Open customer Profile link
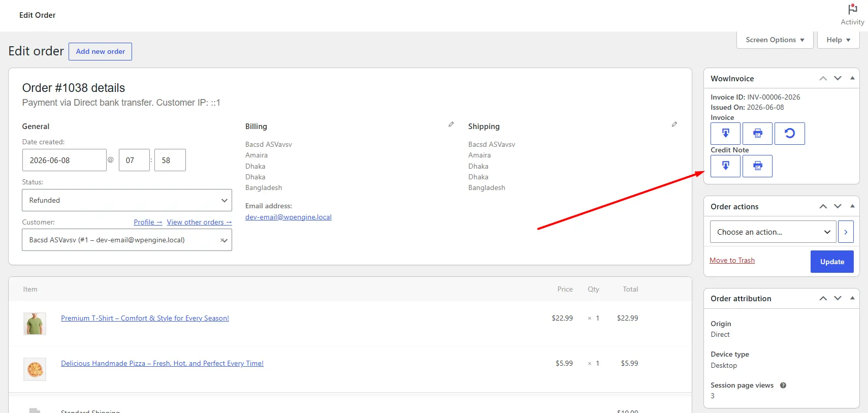868x413 pixels. [x=148, y=222]
